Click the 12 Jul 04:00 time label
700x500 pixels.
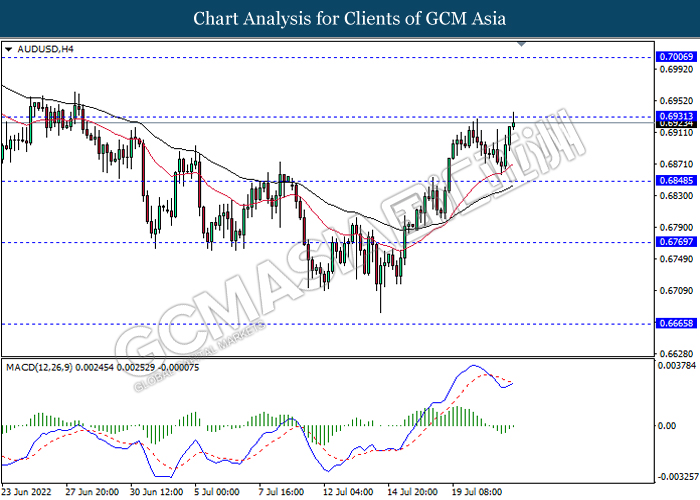(x=348, y=492)
